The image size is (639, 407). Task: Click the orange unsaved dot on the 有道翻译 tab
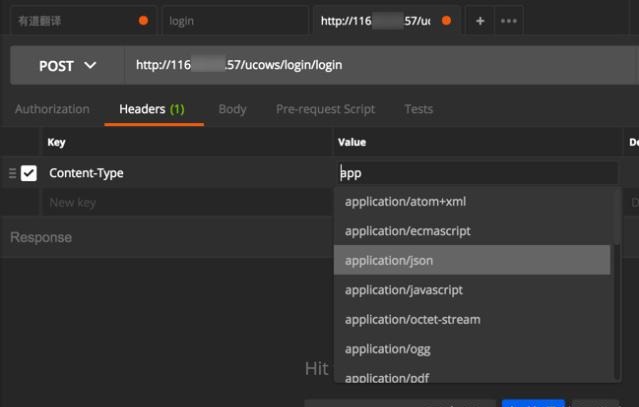[x=144, y=20]
